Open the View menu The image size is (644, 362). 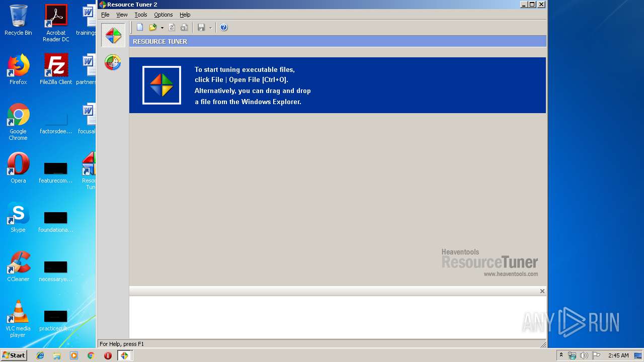click(122, 15)
